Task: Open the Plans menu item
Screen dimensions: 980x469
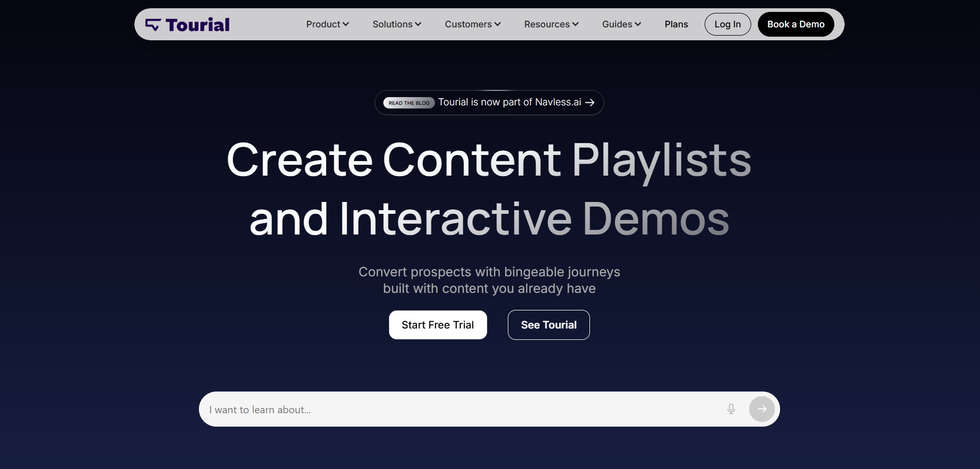Action: (x=676, y=24)
